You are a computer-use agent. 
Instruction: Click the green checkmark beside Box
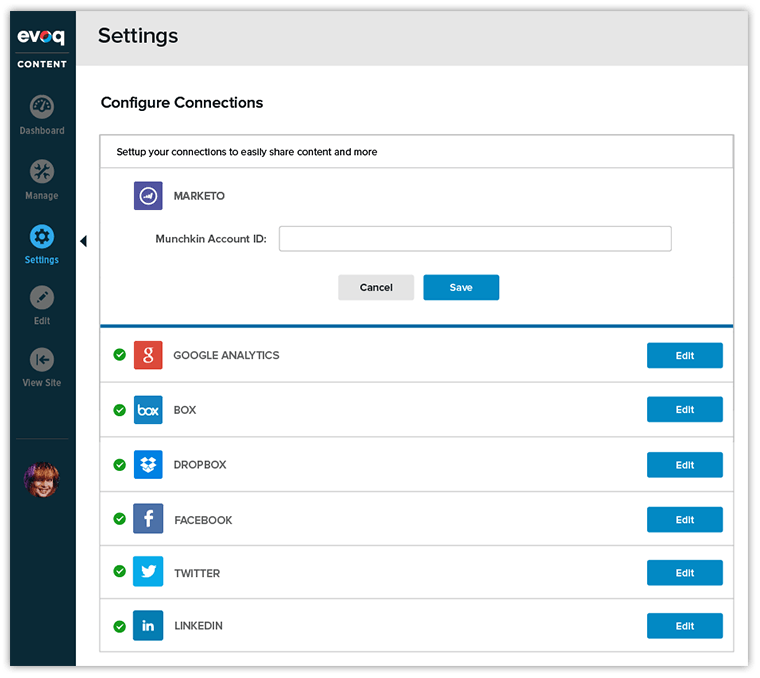pyautogui.click(x=119, y=410)
